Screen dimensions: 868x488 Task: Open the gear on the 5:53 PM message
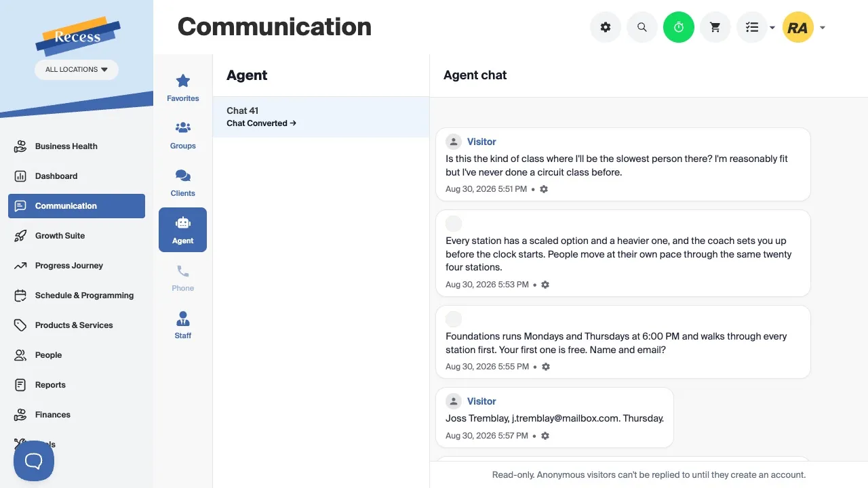tap(545, 285)
